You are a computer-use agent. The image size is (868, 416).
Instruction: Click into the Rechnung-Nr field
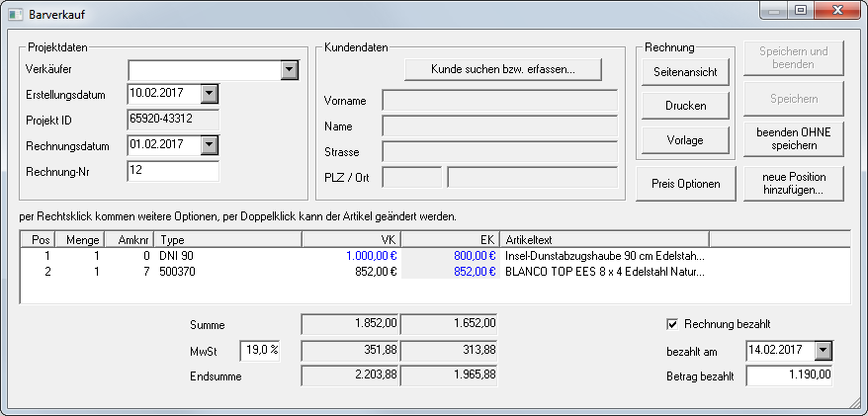click(x=173, y=171)
